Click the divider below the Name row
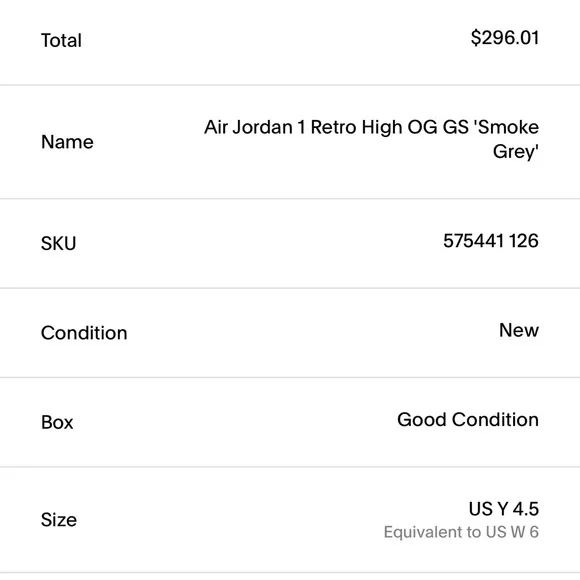 (x=290, y=199)
